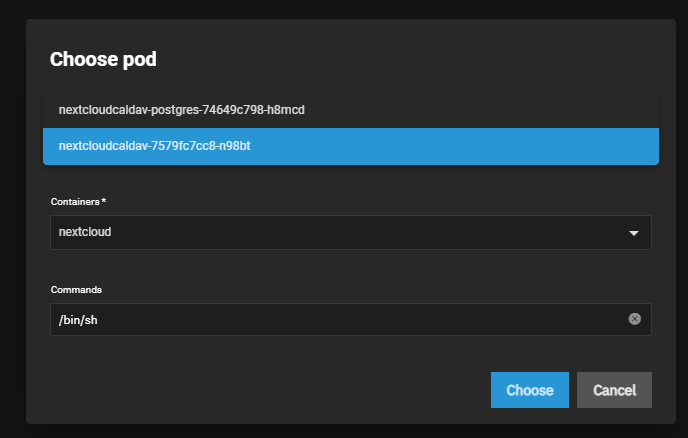Click blank area right of highlighted pod name
The width and height of the screenshot is (688, 438).
[450, 146]
